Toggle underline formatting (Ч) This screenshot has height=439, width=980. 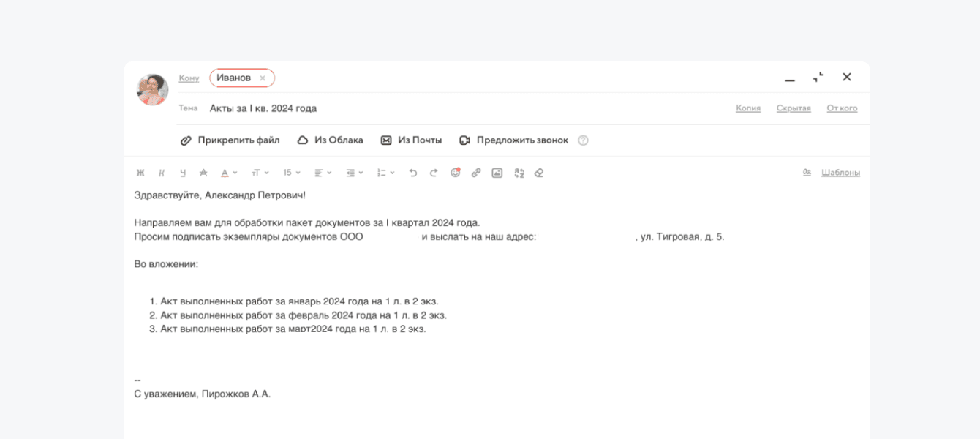click(183, 173)
